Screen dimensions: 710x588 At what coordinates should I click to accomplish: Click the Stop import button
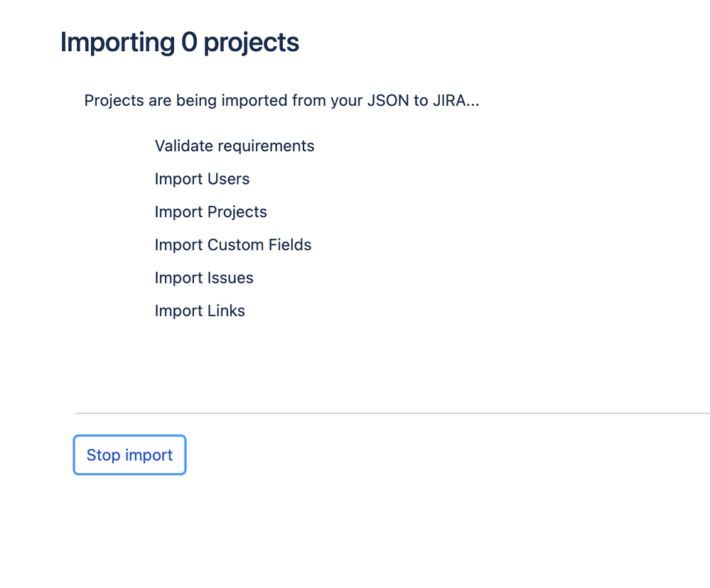[129, 455]
